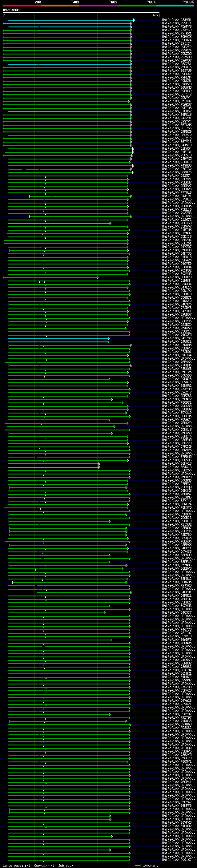Image resolution: width=197 pixels, height=868 pixels.
Task: Select label UniRef100_A8Q9S1
Action: point(176,403)
